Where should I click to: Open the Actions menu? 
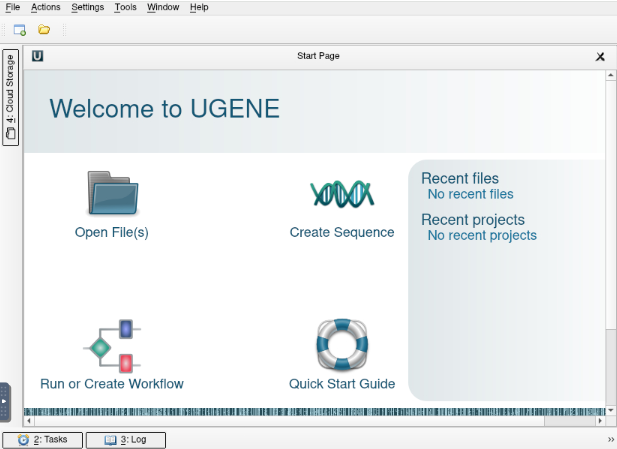(46, 7)
